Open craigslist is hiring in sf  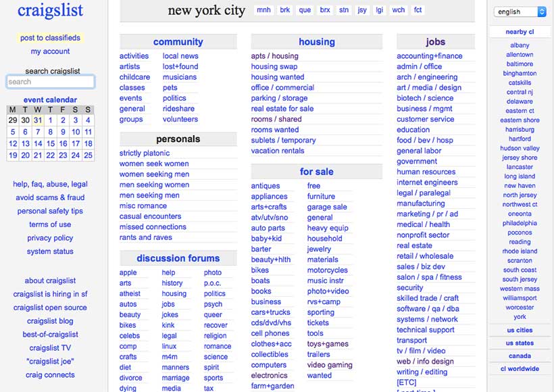50,294
